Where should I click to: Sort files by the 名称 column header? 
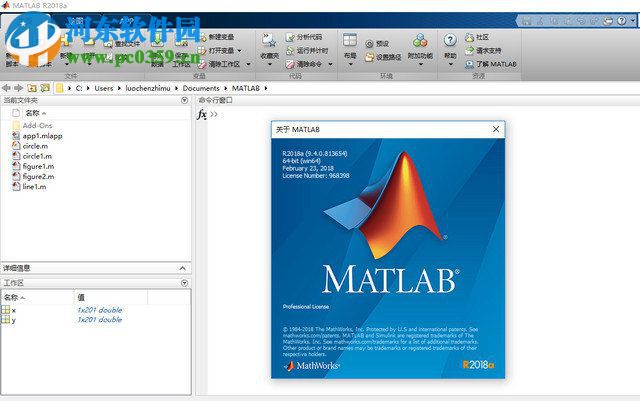click(x=33, y=113)
